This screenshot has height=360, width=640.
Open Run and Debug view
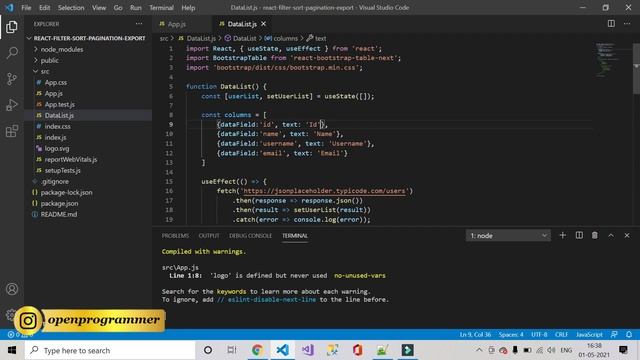(x=12, y=105)
